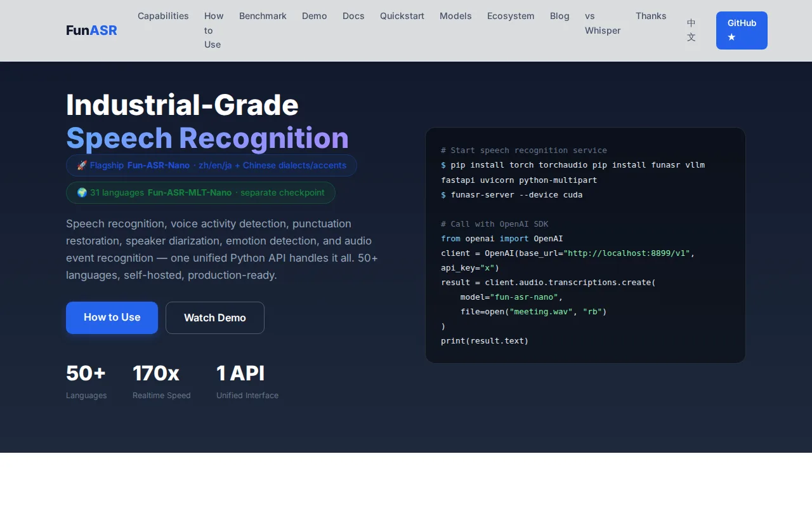Click the FunASR logo
Image resolution: width=812 pixels, height=508 pixels.
click(91, 30)
